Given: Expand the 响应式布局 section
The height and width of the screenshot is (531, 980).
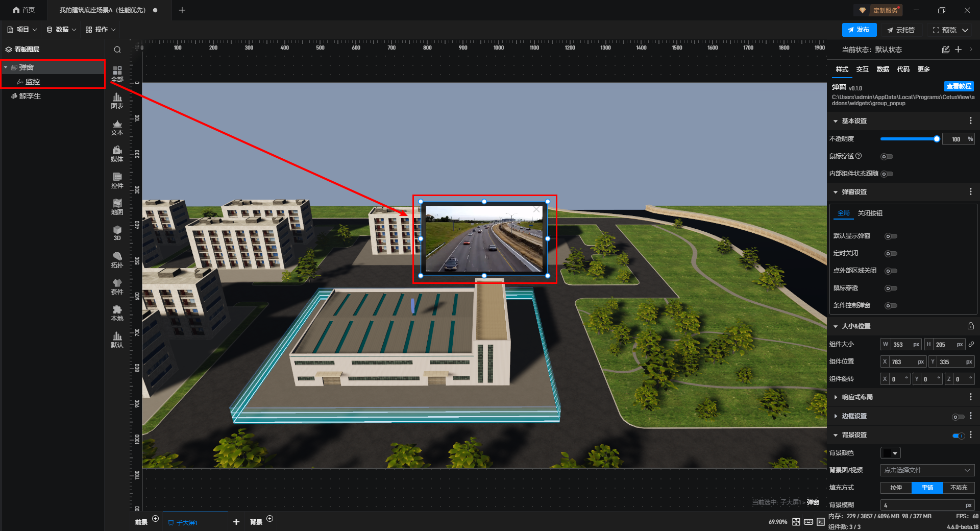Looking at the screenshot, I should pos(857,397).
